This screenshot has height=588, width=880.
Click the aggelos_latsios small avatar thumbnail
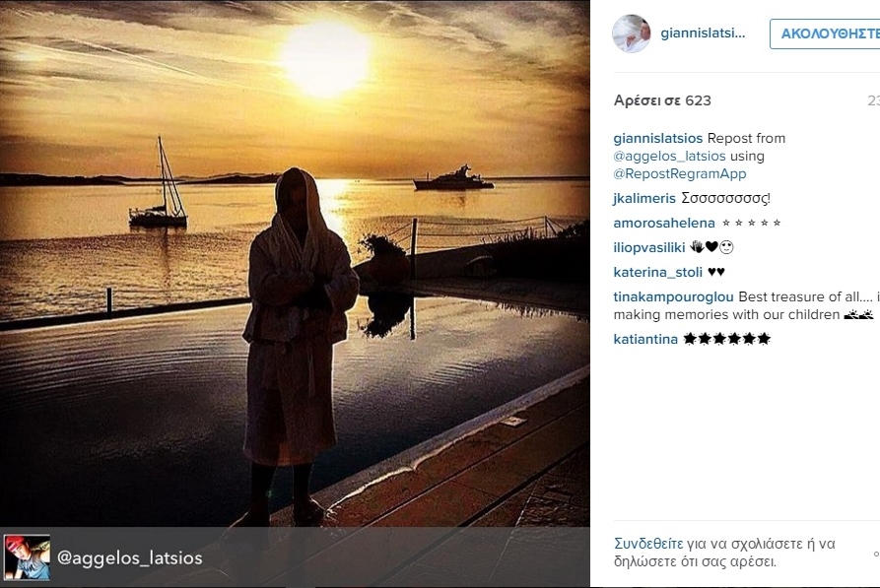click(x=27, y=557)
